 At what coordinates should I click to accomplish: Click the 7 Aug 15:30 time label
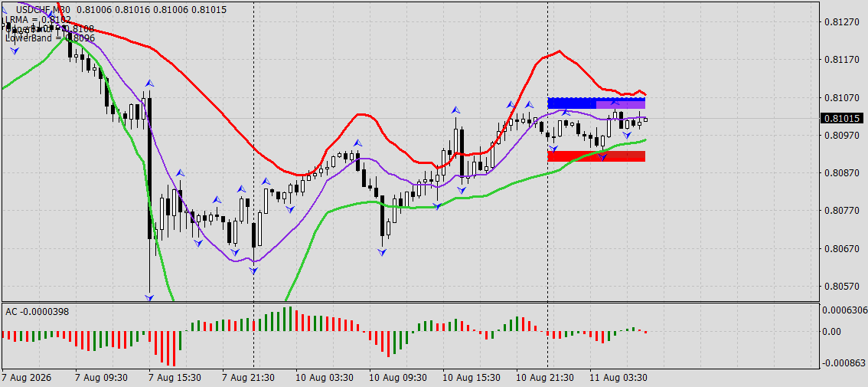(175, 378)
